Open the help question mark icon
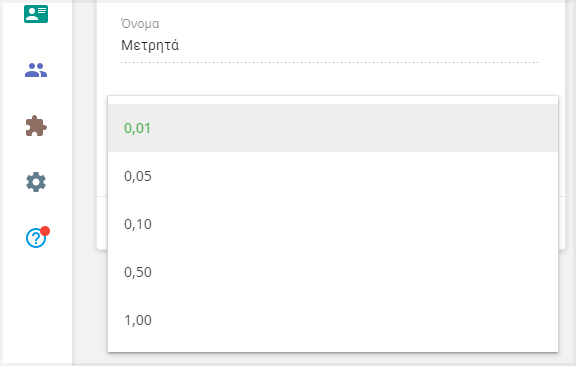This screenshot has width=576, height=366. pyautogui.click(x=36, y=238)
